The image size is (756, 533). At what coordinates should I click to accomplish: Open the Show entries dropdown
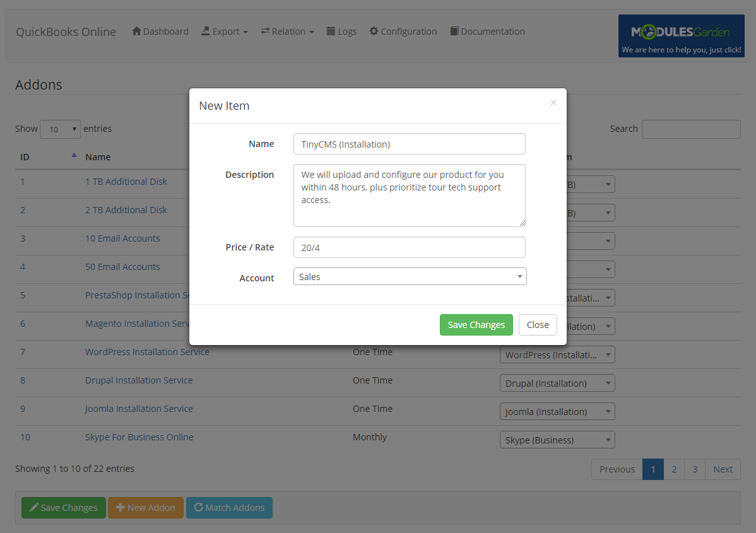click(x=60, y=129)
